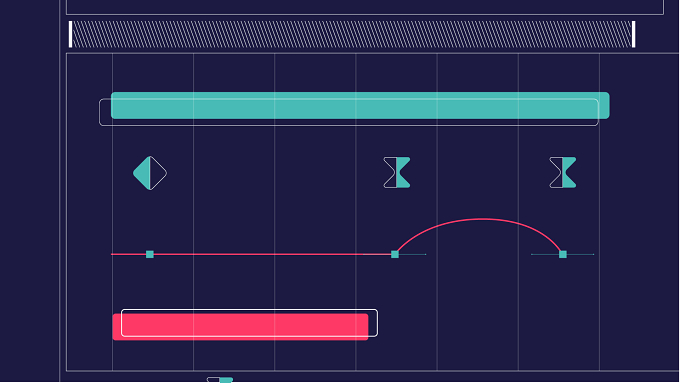Click the pink timeline bar
The height and width of the screenshot is (383, 680).
click(240, 327)
